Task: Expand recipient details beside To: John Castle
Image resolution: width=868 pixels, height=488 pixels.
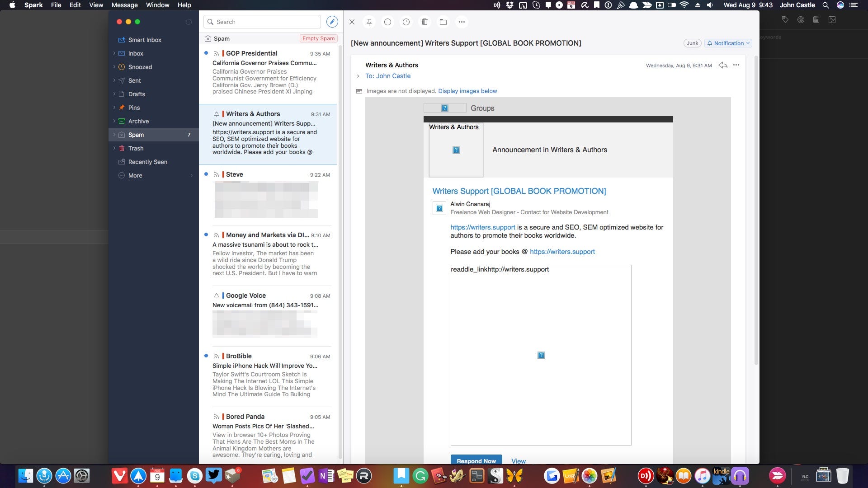Action: (x=358, y=76)
